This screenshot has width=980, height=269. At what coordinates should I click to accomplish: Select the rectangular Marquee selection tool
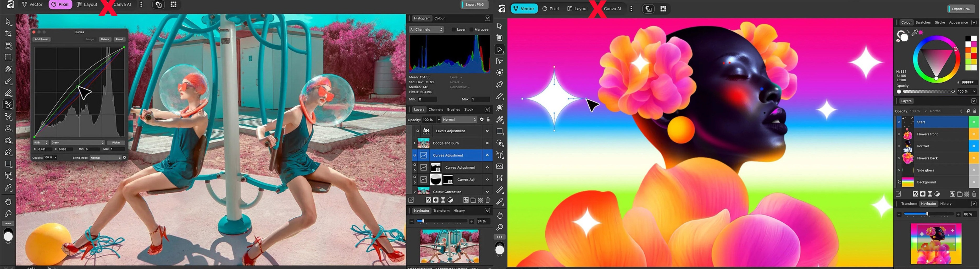(8, 57)
